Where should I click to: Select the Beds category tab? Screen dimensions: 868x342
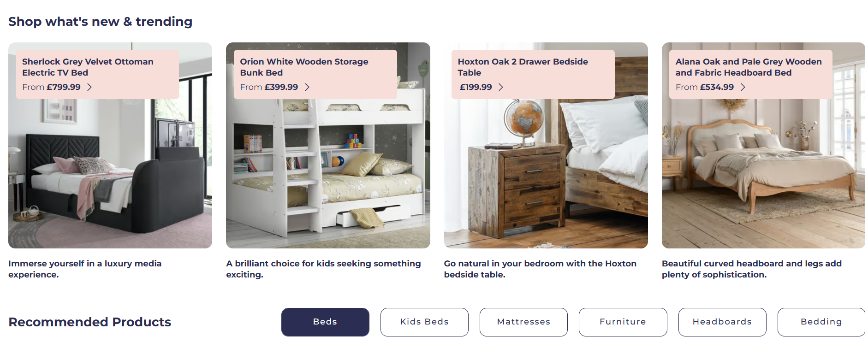point(325,322)
